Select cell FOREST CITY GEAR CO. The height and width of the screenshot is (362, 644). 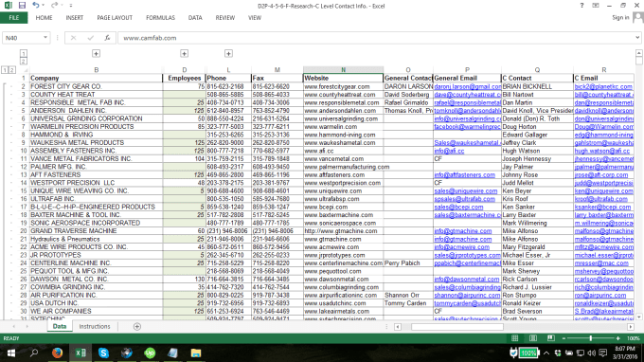click(x=96, y=86)
